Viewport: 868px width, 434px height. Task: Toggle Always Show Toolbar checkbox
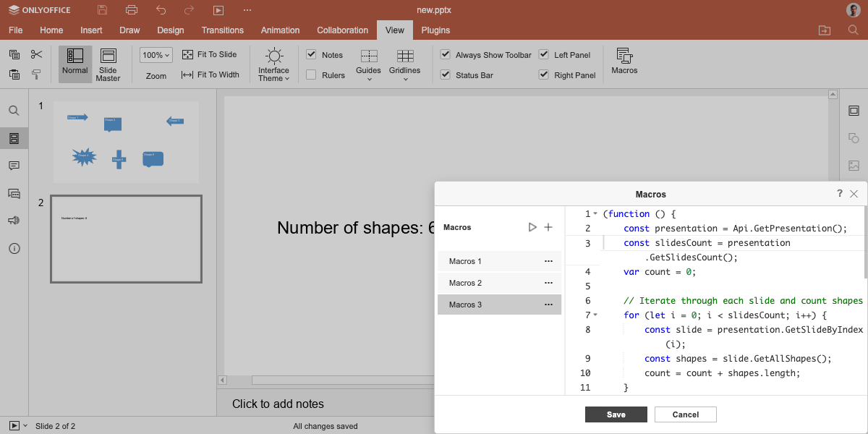coord(445,54)
